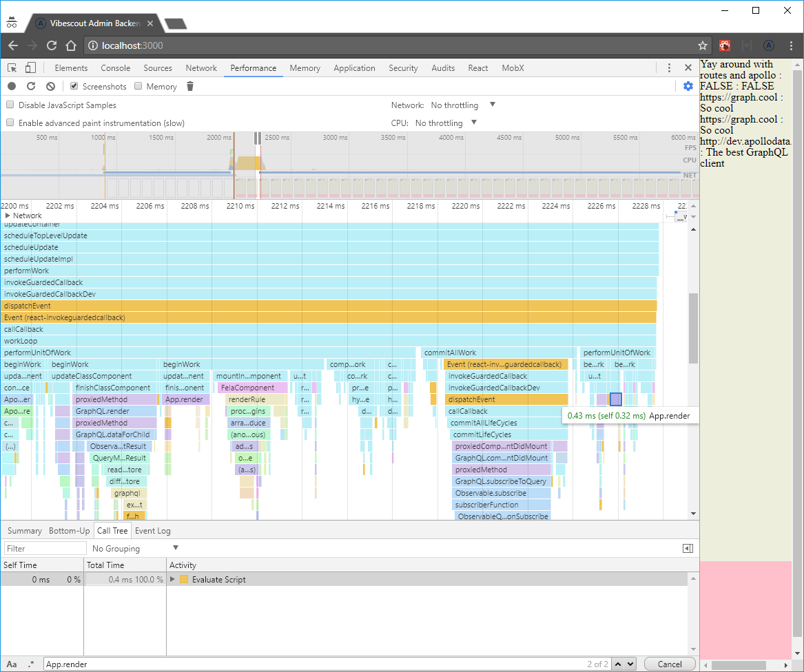This screenshot has height=672, width=804.
Task: Enable the Memory checkbox
Action: pyautogui.click(x=138, y=85)
